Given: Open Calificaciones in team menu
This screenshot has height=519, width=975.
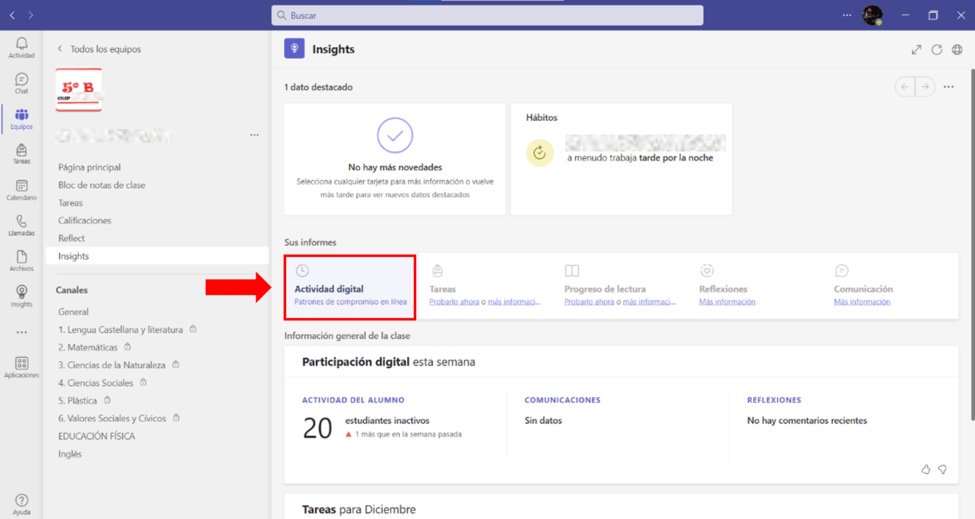Looking at the screenshot, I should coord(85,221).
